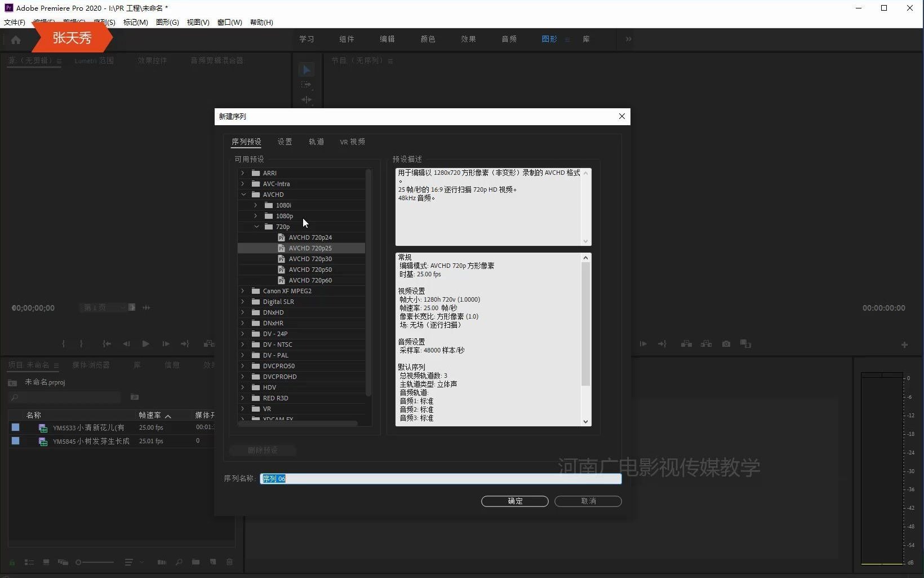
Task: Create a New Bin in project panel
Action: (x=196, y=562)
